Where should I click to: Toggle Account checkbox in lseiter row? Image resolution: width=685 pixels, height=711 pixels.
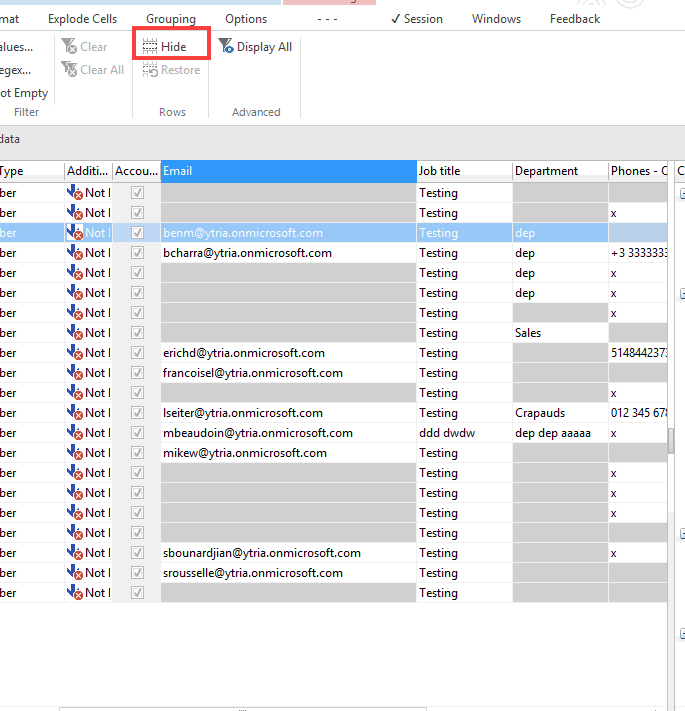pos(137,413)
